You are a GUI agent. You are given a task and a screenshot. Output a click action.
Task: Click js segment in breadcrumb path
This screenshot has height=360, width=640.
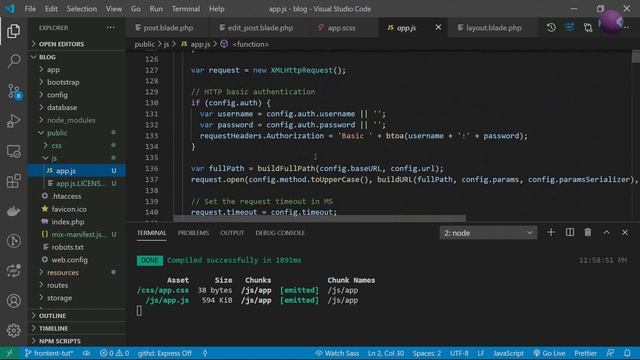tap(166, 44)
